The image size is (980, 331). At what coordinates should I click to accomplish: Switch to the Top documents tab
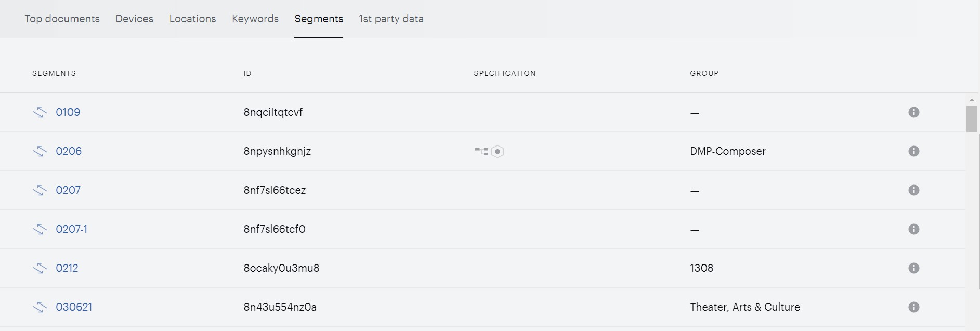tap(62, 19)
